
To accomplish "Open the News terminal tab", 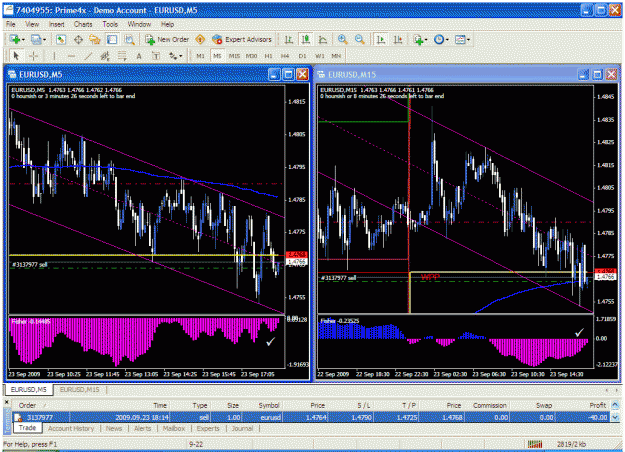I will [114, 428].
